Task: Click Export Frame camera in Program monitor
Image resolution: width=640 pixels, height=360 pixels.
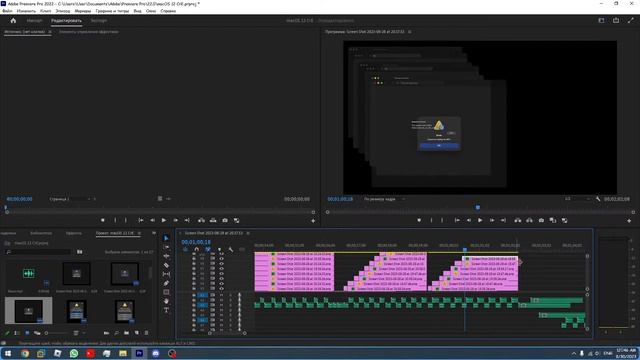Action: click(x=541, y=220)
